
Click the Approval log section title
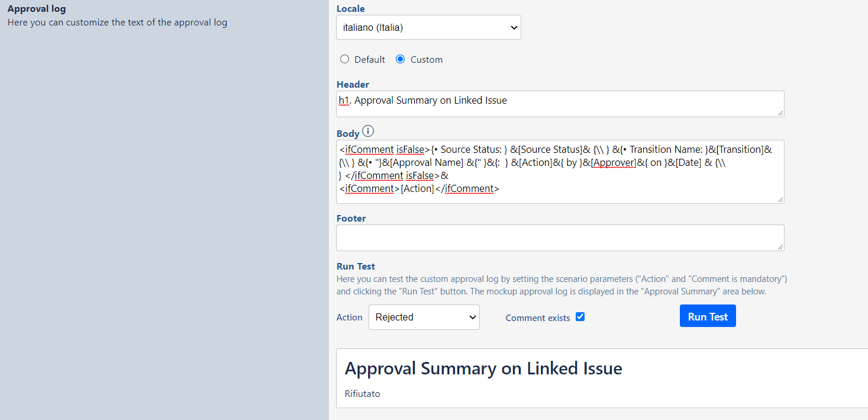click(37, 9)
